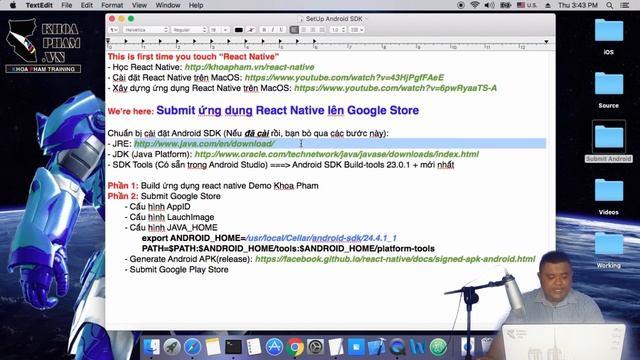Open Reminders from the Dock

(254, 347)
